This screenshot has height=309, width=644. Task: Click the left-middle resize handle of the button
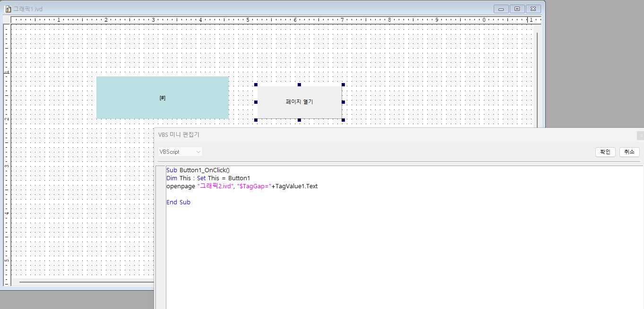256,102
